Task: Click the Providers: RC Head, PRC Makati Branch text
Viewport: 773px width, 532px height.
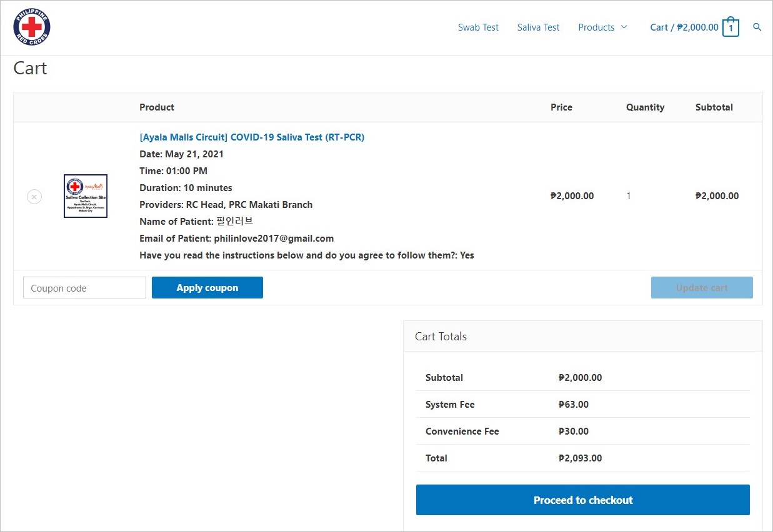Action: 226,205
